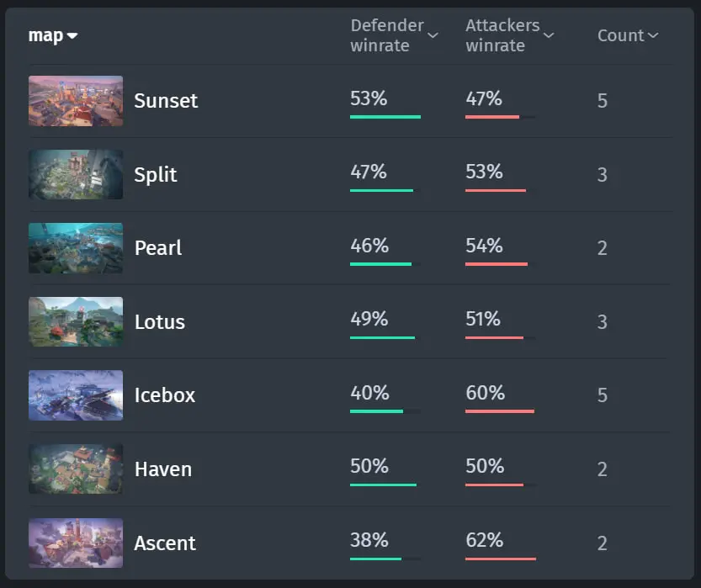Click Pearl's count value of 2

pyautogui.click(x=603, y=248)
